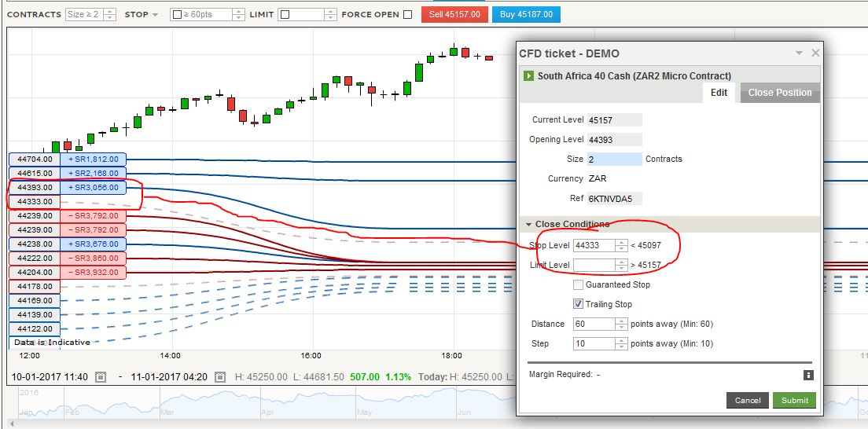
Task: Adjust the toolbar Limit stepper arrows
Action: pyautogui.click(x=330, y=15)
